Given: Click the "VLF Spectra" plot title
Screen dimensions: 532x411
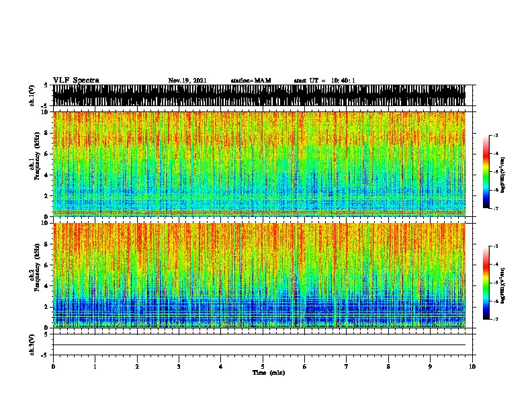Looking at the screenshot, I should (x=76, y=81).
